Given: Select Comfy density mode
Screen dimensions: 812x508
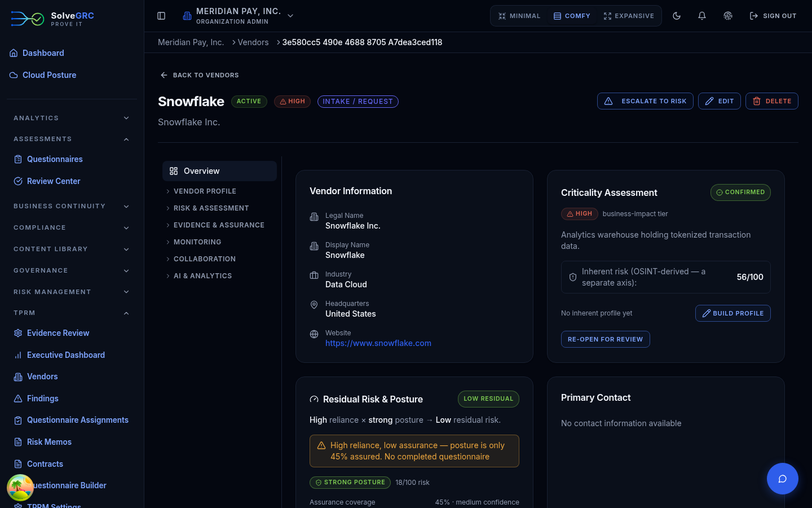Looking at the screenshot, I should [x=572, y=16].
